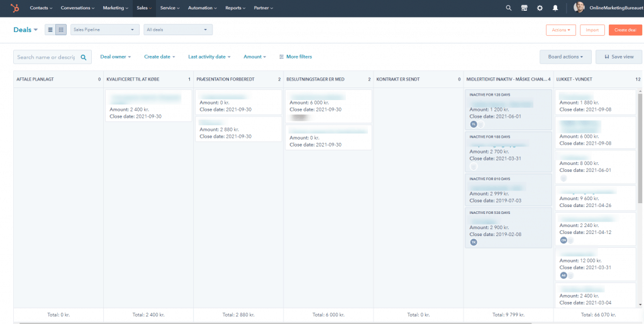644x324 pixels.
Task: Open the Deal owner filter
Action: [116, 57]
